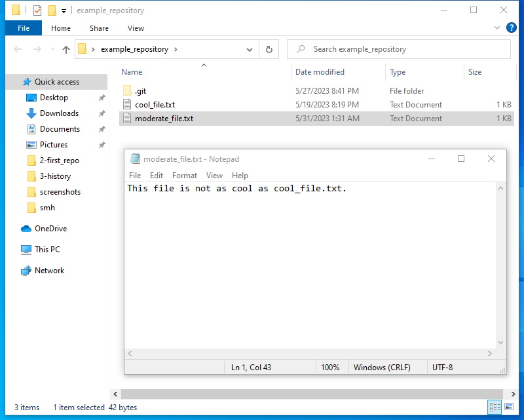The width and height of the screenshot is (524, 420).
Task: Click Notepad horizontal scrollbar left arrow
Action: pos(130,353)
